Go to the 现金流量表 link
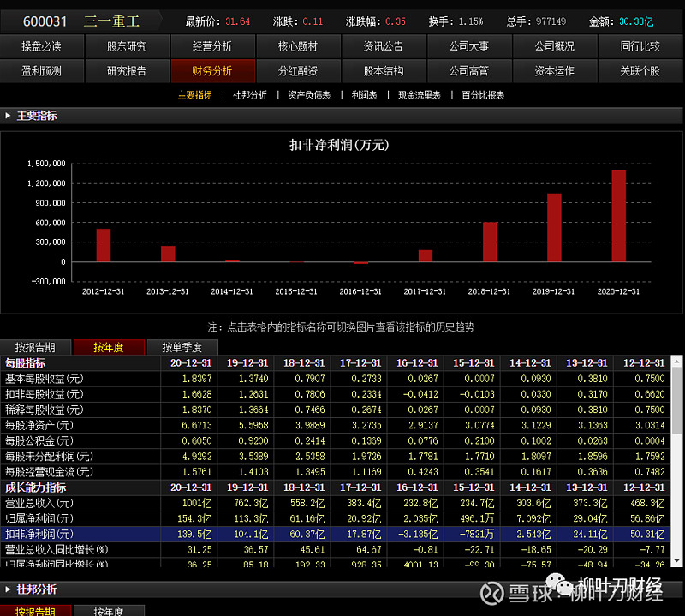This screenshot has width=685, height=616. [420, 95]
